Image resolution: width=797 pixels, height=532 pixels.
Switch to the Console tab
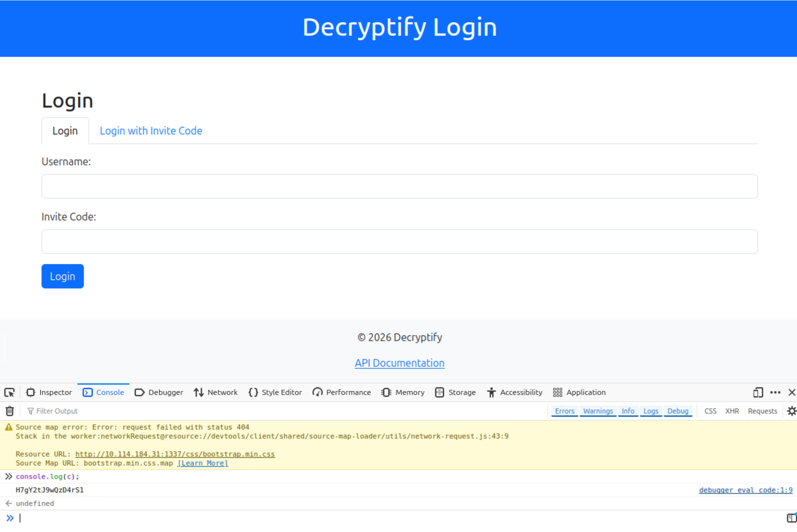coord(104,393)
